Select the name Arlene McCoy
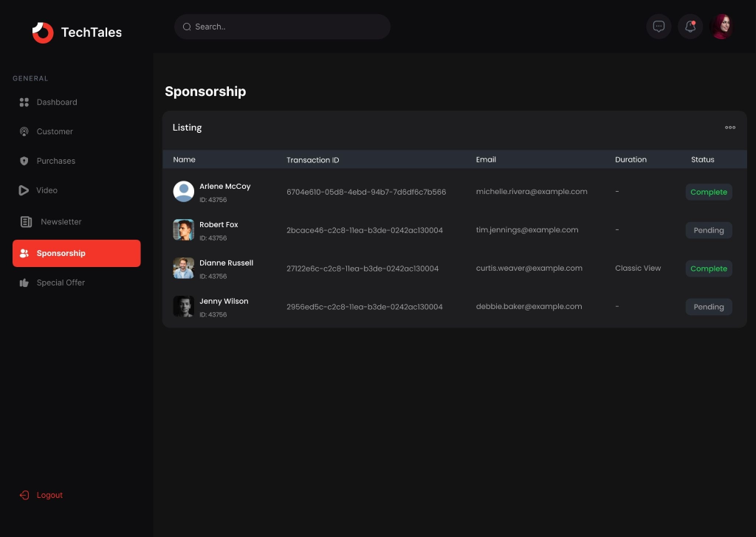756x537 pixels. [x=225, y=187]
